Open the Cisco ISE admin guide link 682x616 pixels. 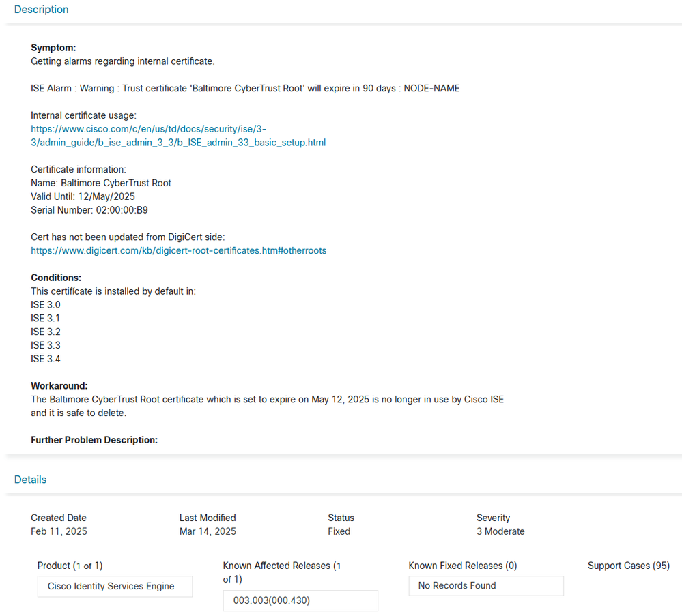pos(178,136)
